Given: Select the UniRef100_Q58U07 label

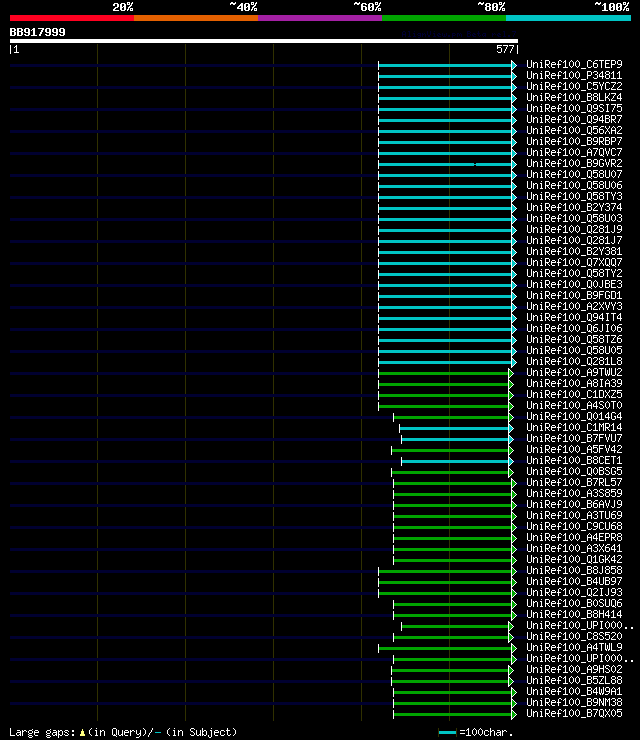Looking at the screenshot, I should tap(574, 175).
